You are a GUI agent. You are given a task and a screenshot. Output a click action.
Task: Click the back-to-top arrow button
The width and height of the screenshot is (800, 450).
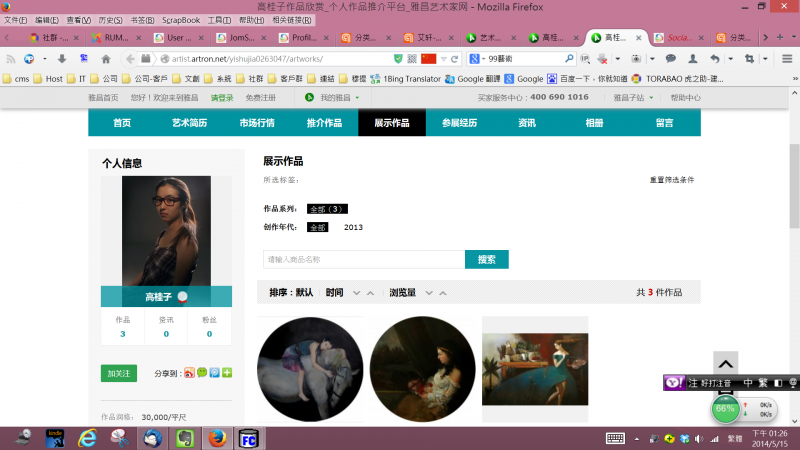(x=726, y=364)
